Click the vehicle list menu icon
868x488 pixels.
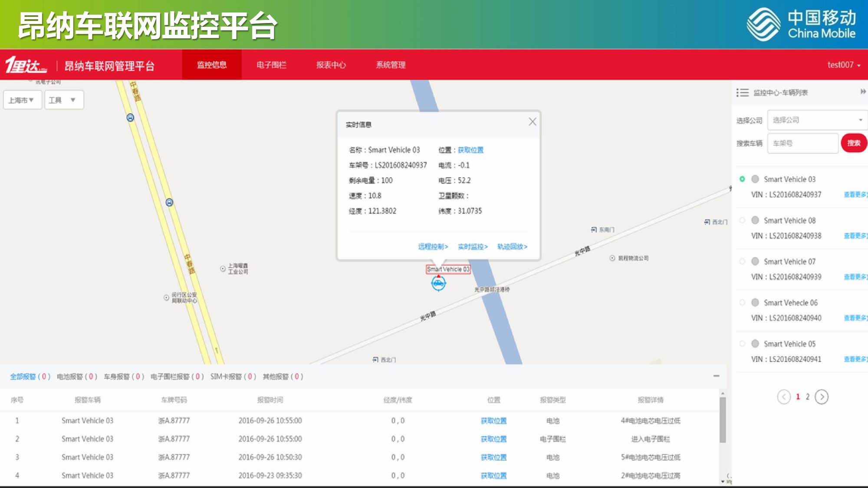point(742,92)
